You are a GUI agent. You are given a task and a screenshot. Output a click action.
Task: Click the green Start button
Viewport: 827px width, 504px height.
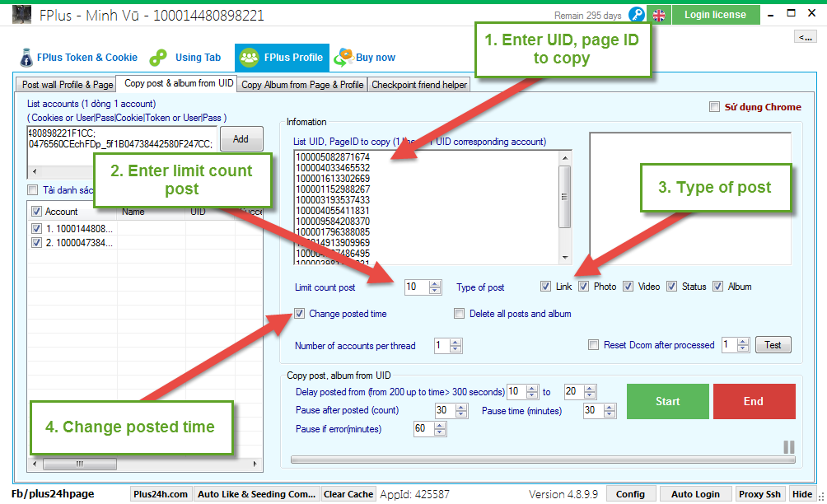coord(668,401)
